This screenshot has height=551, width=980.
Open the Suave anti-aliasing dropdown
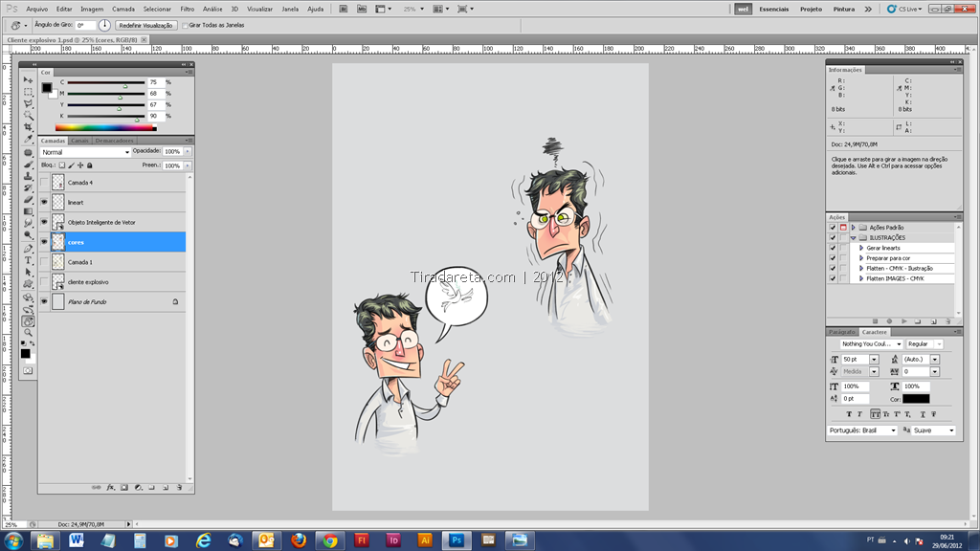(934, 430)
